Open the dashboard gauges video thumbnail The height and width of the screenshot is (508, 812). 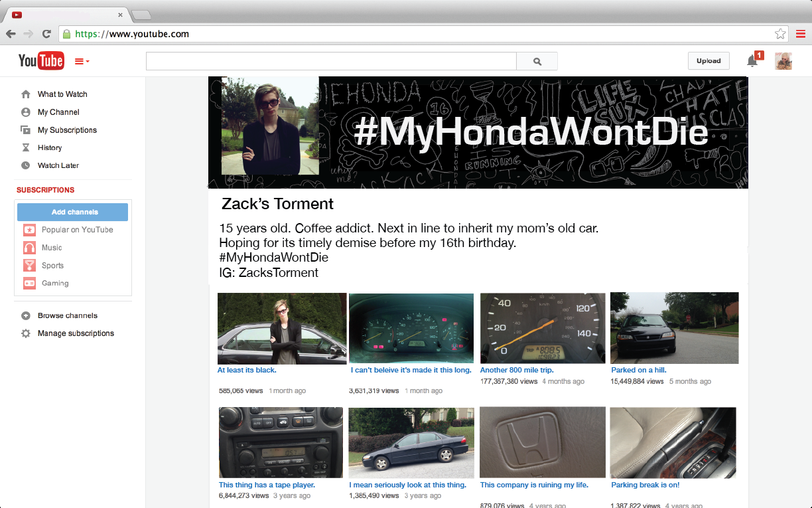click(411, 329)
